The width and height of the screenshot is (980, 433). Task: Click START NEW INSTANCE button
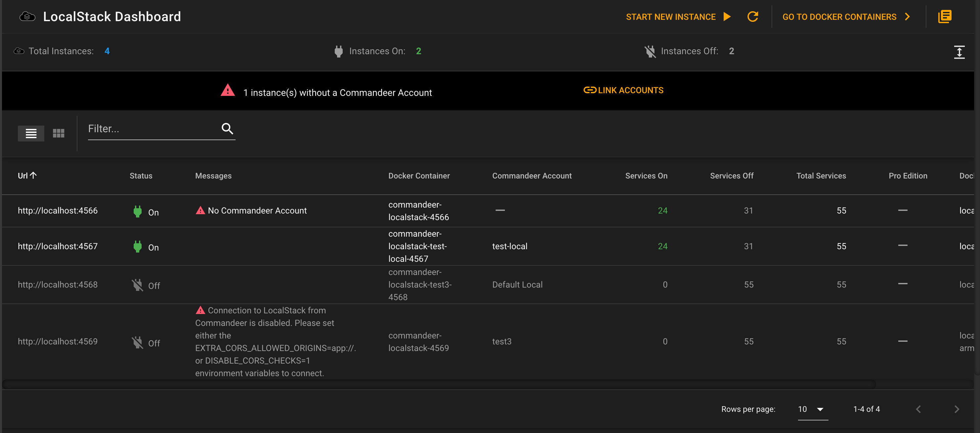[679, 17]
